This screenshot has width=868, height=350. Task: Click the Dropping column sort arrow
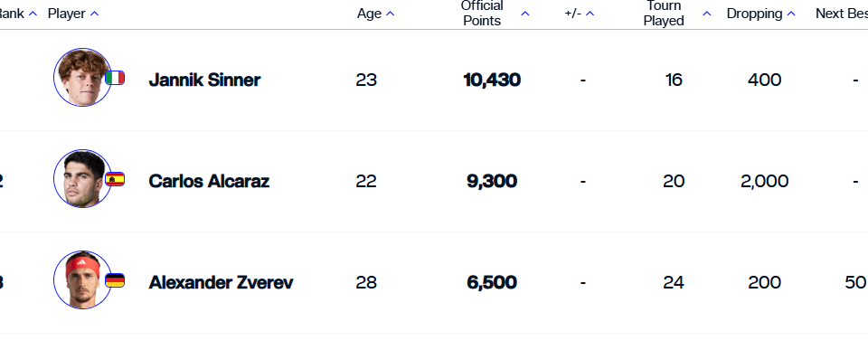point(791,14)
